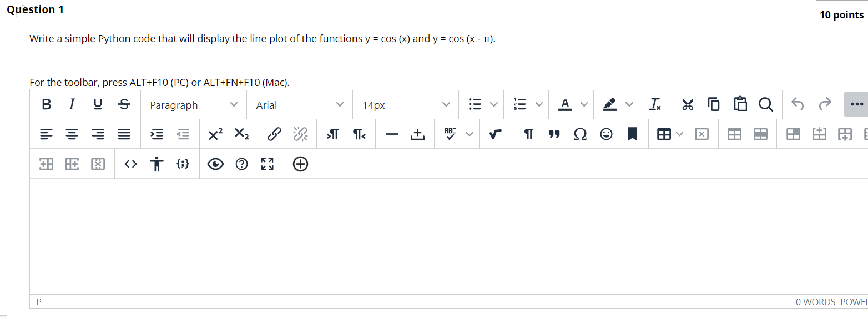Screen dimensions: 868x318
Task: Apply numbered list formatting
Action: tap(521, 104)
